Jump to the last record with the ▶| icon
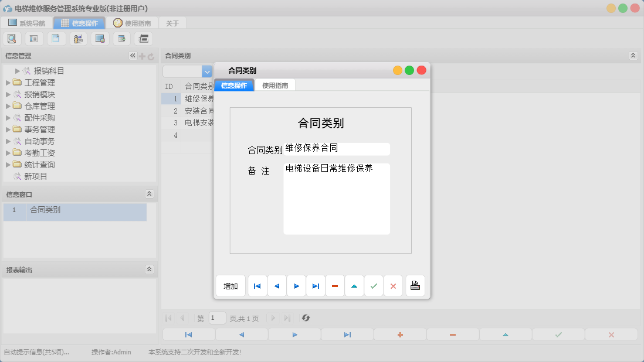The image size is (644, 362). pyautogui.click(x=316, y=285)
